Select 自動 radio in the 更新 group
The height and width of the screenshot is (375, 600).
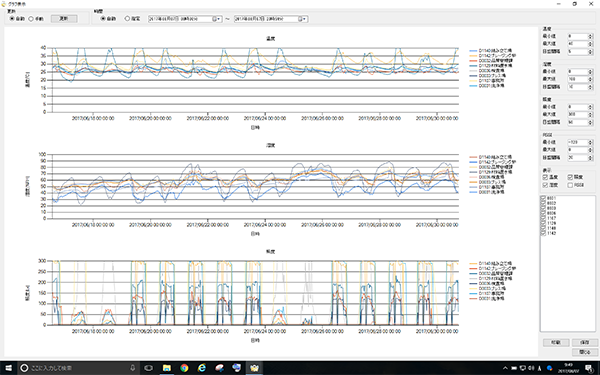pyautogui.click(x=12, y=19)
